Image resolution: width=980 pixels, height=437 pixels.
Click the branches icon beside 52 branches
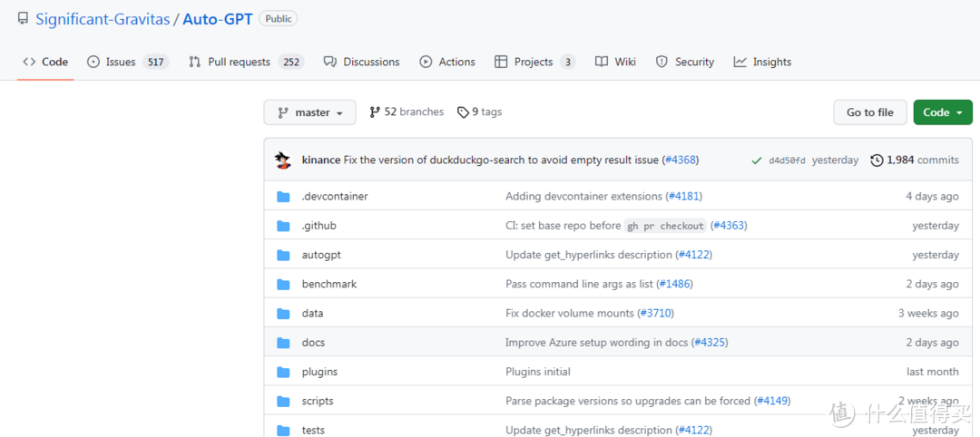coord(375,112)
